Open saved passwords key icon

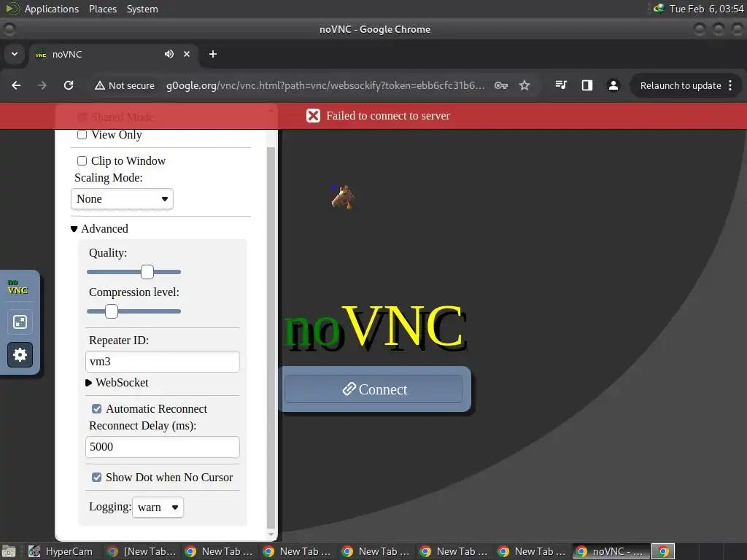[500, 85]
